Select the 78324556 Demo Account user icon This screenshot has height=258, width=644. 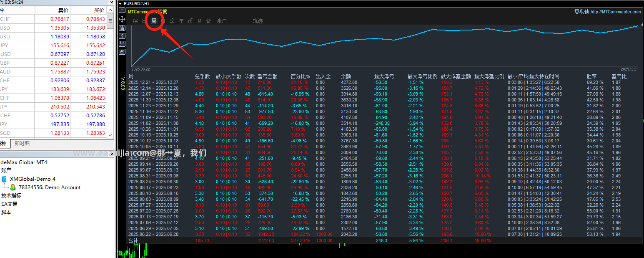coord(13,187)
